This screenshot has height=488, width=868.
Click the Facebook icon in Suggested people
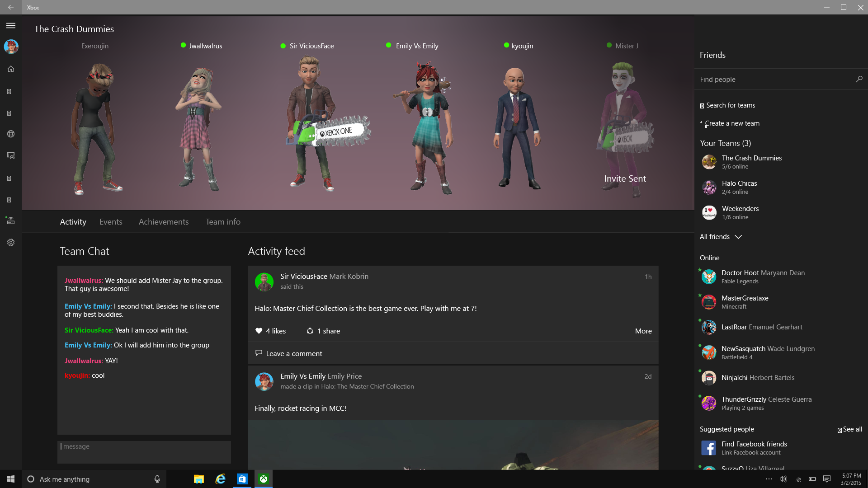pos(708,448)
